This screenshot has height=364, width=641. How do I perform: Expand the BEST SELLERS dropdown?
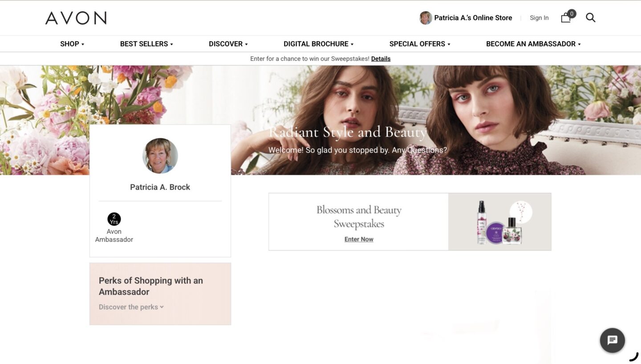pyautogui.click(x=146, y=44)
